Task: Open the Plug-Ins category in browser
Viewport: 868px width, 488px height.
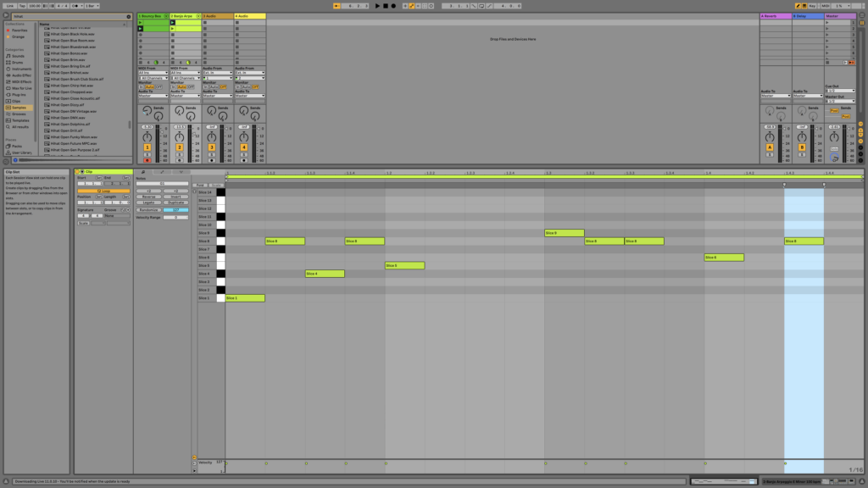Action: [19, 95]
